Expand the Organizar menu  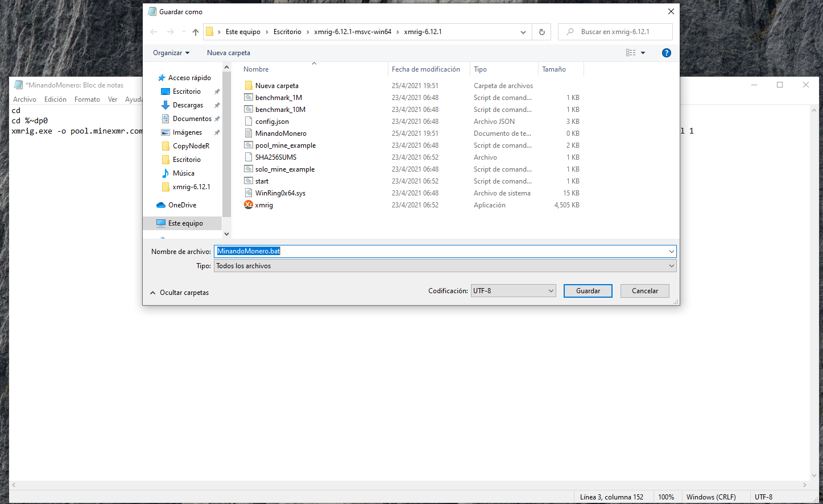point(171,53)
